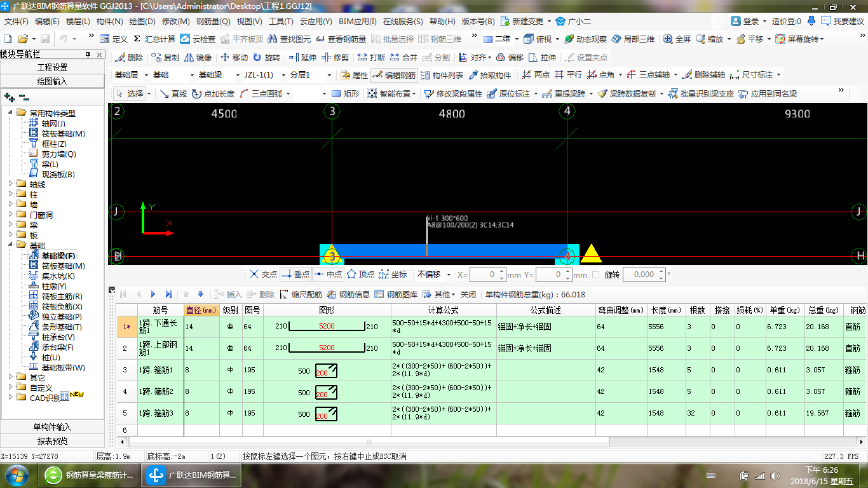Image resolution: width=868 pixels, height=488 pixels.
Task: Toggle 顶点 vertex snap
Action: coord(360,274)
